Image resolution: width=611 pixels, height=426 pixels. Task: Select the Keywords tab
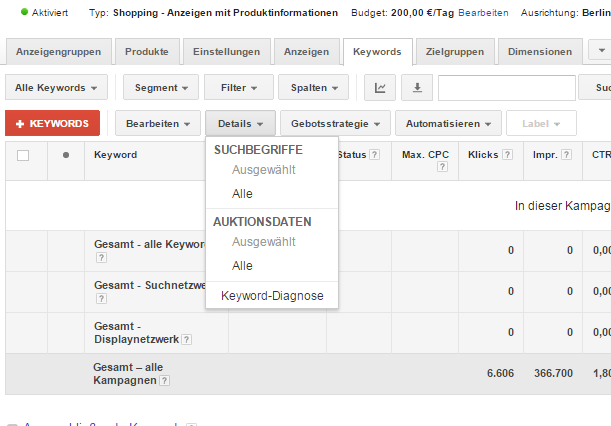(x=377, y=51)
